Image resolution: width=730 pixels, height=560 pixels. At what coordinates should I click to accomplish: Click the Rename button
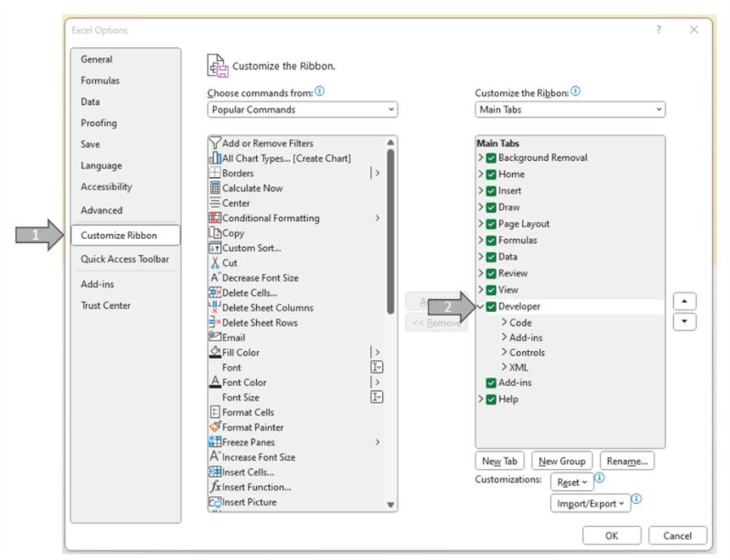pyautogui.click(x=627, y=461)
